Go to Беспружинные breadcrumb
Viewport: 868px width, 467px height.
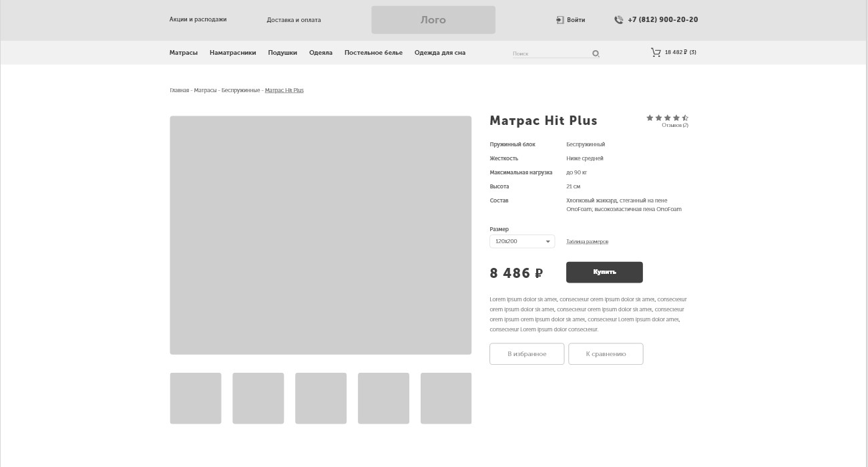click(x=241, y=90)
